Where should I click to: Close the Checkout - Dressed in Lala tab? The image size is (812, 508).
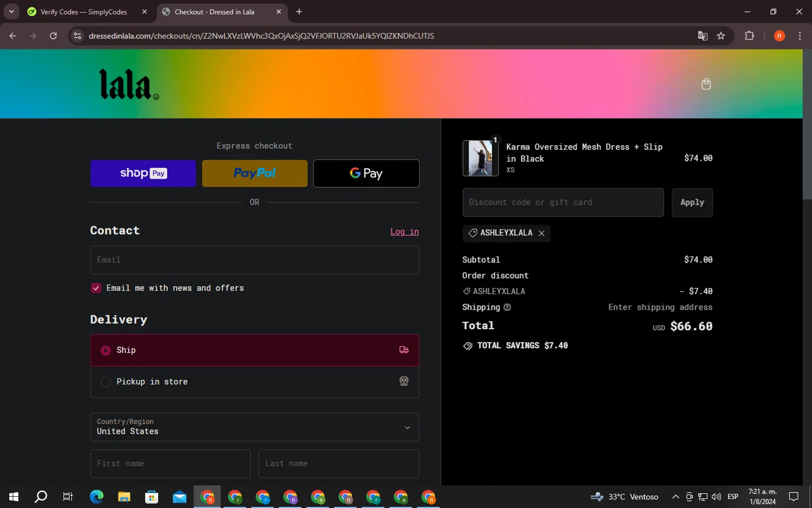pos(279,11)
